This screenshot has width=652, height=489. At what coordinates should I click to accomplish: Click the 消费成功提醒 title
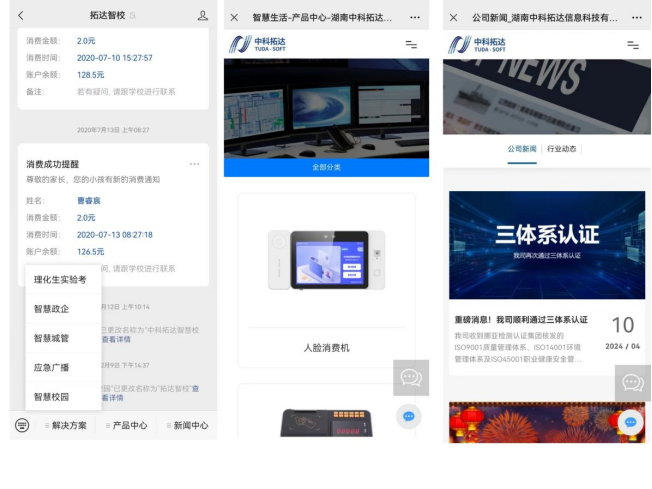[x=52, y=164]
